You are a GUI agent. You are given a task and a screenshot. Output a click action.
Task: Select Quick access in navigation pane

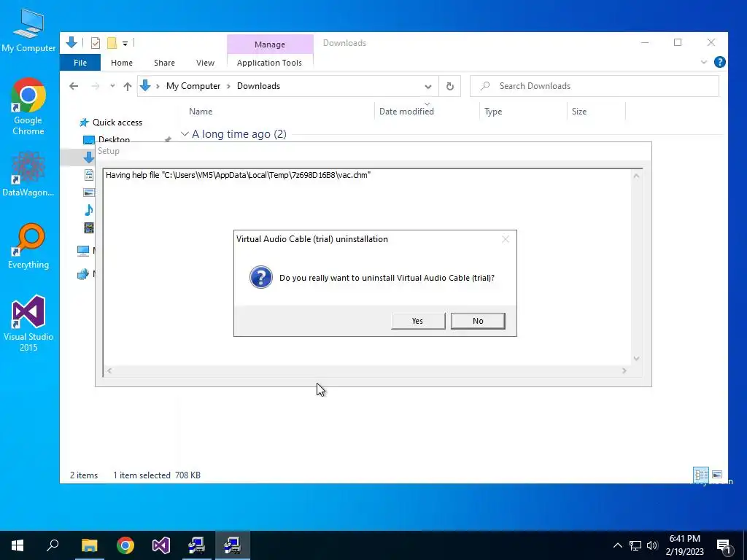117,122
